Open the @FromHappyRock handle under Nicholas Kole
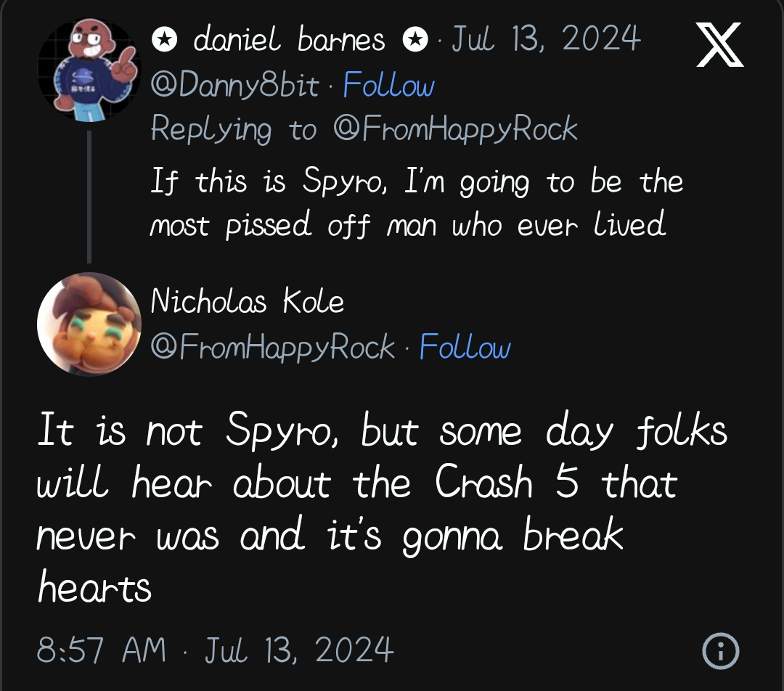 click(272, 347)
